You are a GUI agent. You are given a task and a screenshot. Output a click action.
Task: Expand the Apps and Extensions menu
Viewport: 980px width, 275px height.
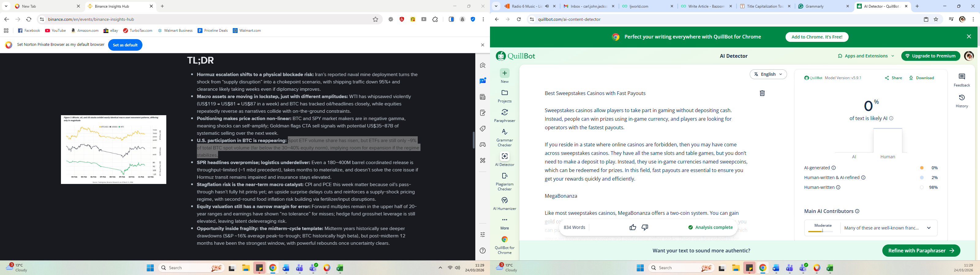[865, 56]
